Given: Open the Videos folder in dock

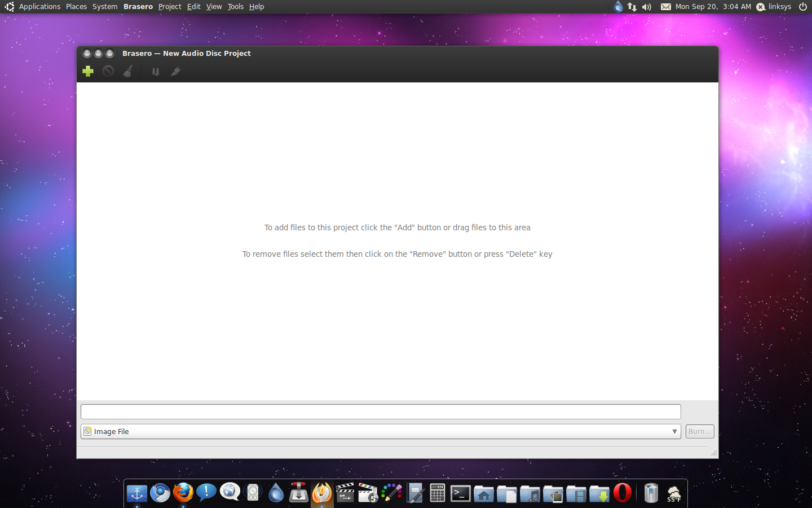Looking at the screenshot, I should coord(576,494).
